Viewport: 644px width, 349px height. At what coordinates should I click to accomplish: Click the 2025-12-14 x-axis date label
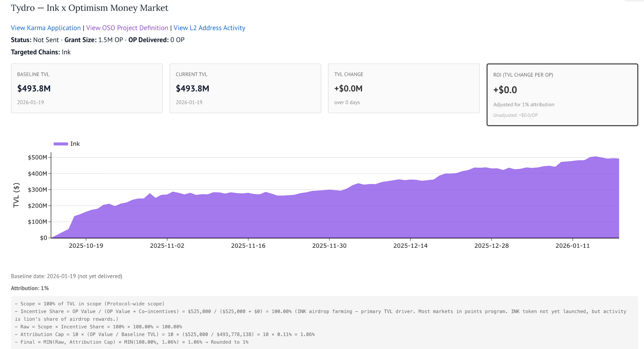click(x=410, y=246)
